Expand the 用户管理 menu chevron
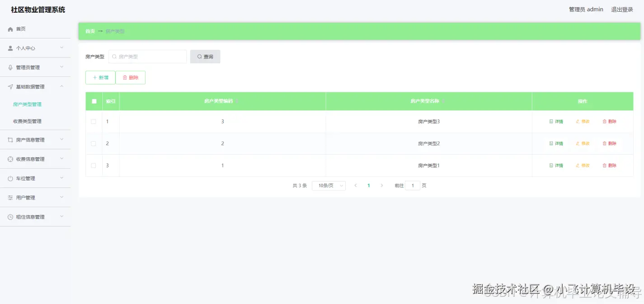 pos(62,197)
